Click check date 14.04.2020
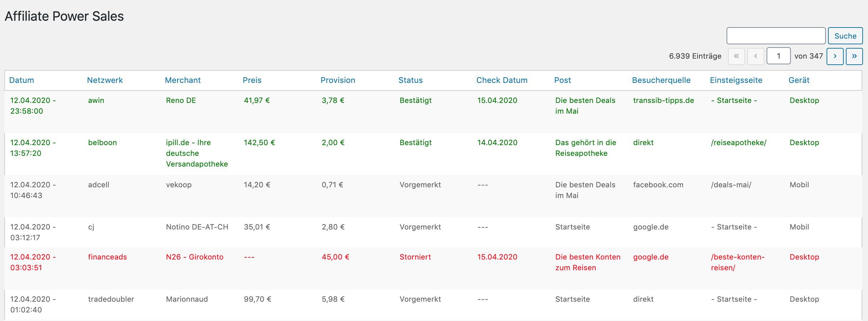The width and height of the screenshot is (868, 321). 497,143
